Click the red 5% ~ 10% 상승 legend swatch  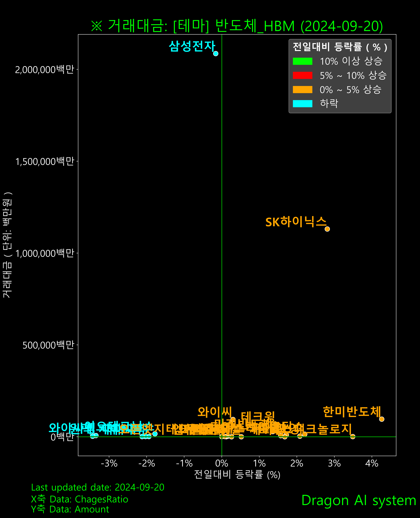pyautogui.click(x=302, y=75)
